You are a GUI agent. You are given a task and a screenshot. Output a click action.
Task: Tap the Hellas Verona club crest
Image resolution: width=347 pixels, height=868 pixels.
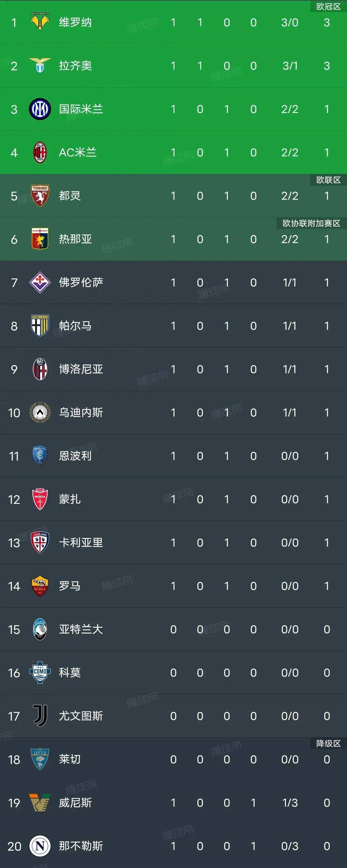pos(40,22)
